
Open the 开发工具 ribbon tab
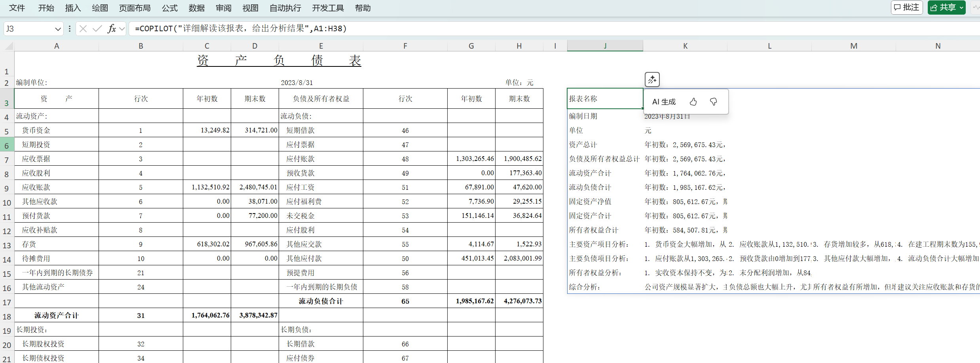pyautogui.click(x=328, y=8)
